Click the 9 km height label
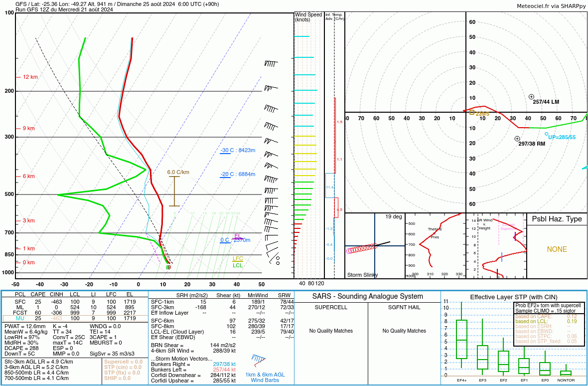588x386 pixels. (28, 128)
